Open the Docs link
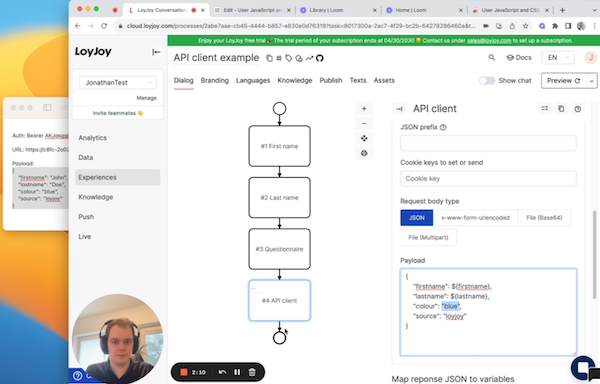Viewport: 600px width, 384px height. 519,58
